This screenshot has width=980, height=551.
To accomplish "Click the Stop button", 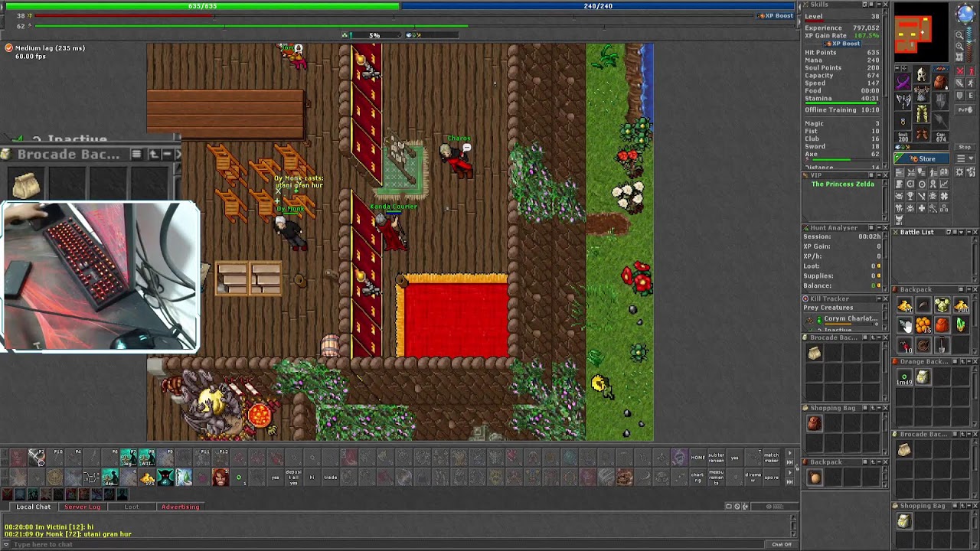I will tap(965, 147).
